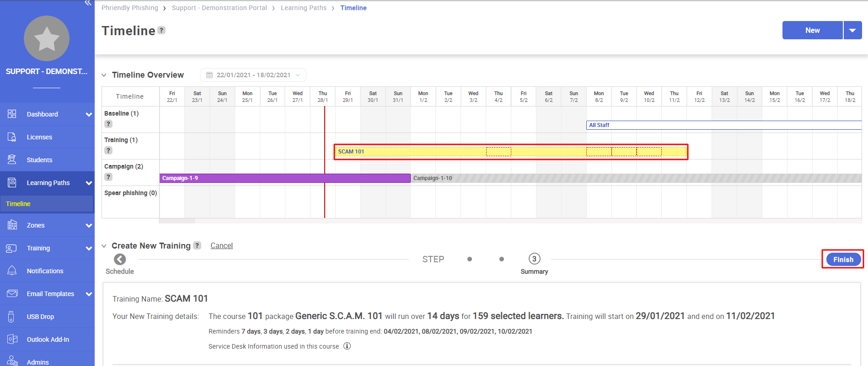
Task: Click the New button
Action: (812, 30)
